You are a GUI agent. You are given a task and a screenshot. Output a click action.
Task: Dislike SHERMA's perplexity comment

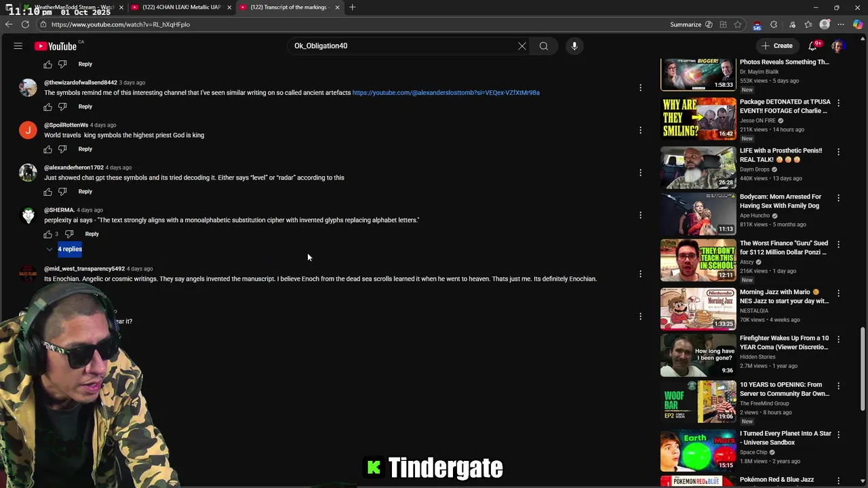(x=69, y=235)
